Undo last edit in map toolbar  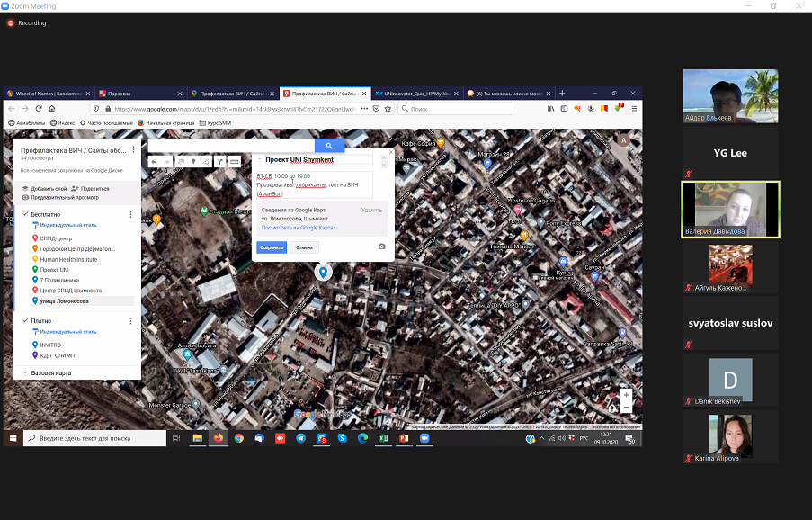tap(155, 162)
